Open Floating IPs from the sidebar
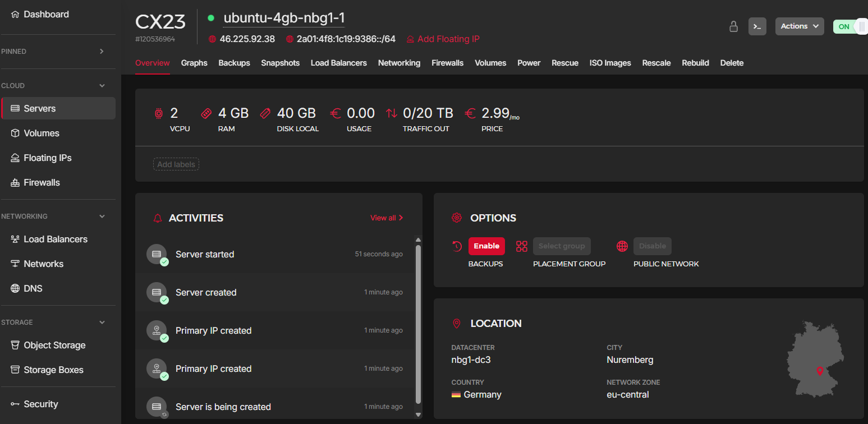Image resolution: width=868 pixels, height=424 pixels. (x=48, y=158)
